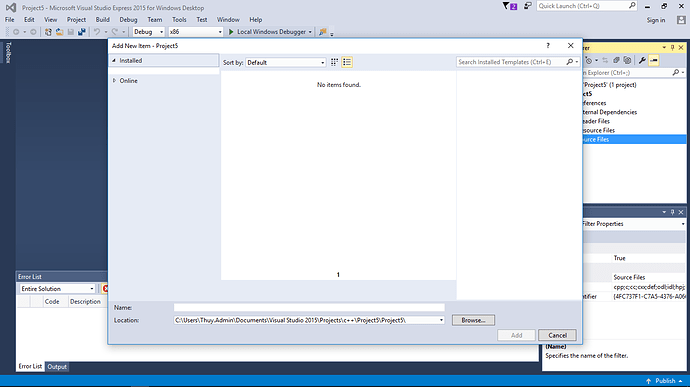Click the Redo toolbar icon
Image resolution: width=690 pixels, height=387 pixels.
[x=115, y=32]
